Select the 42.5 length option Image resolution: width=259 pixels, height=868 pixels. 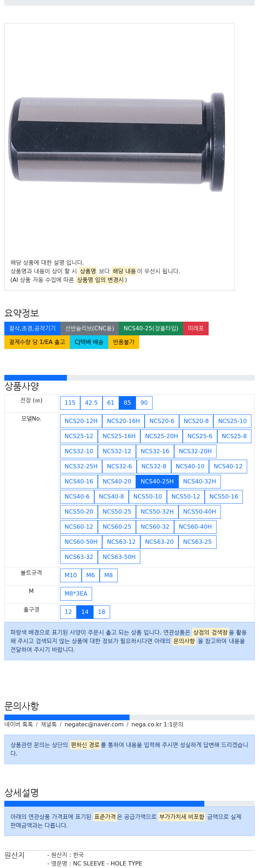pyautogui.click(x=91, y=403)
